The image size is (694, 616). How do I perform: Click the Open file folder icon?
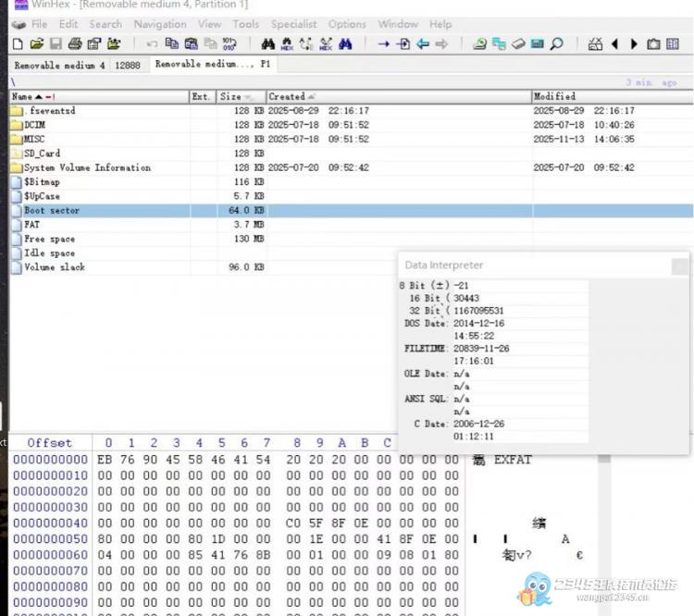(36, 43)
